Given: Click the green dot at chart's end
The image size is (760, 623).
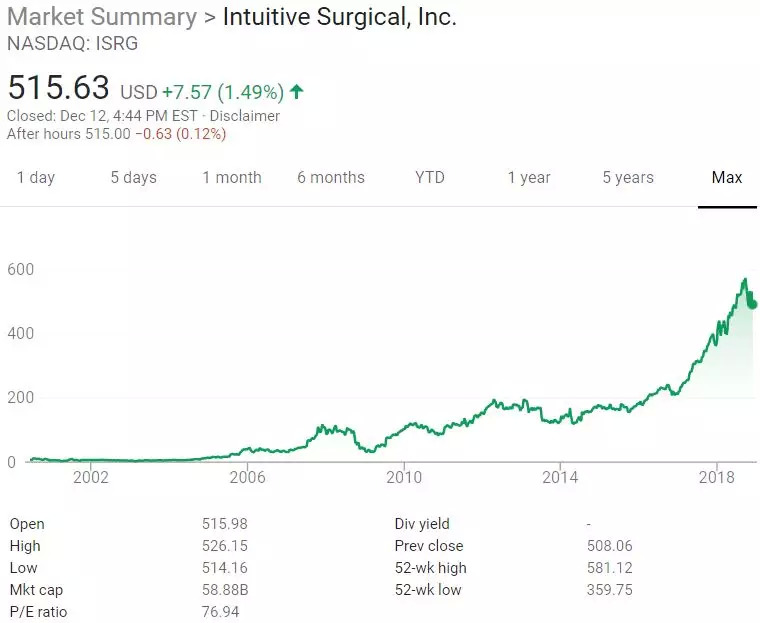Looking at the screenshot, I should point(752,305).
